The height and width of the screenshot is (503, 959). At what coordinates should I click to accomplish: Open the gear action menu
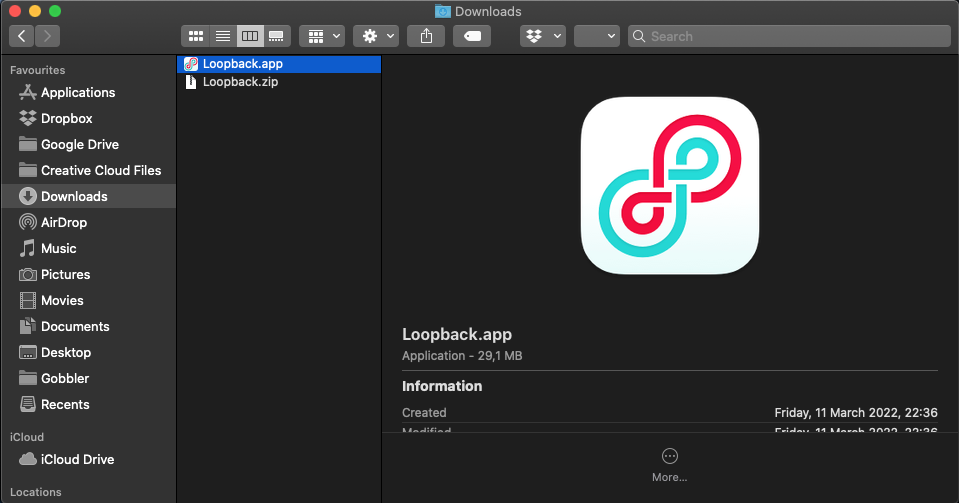click(376, 36)
